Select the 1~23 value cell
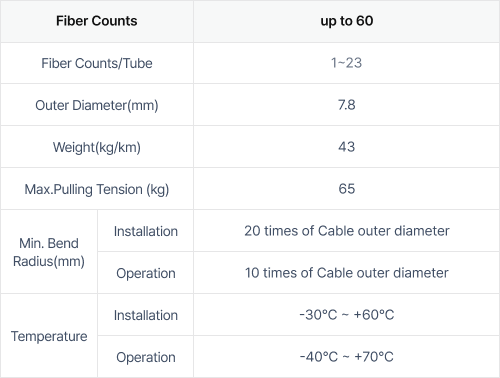 [347, 63]
